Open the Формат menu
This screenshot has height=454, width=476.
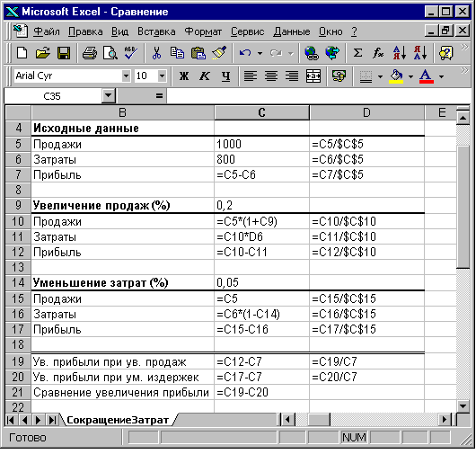[x=203, y=31]
